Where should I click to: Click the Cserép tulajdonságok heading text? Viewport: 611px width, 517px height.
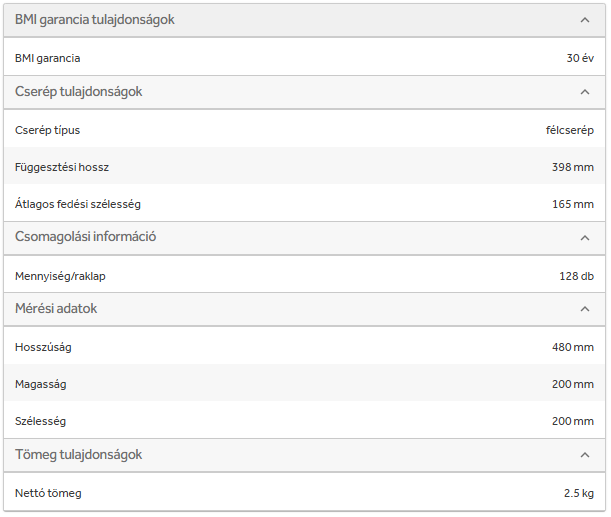click(79, 92)
